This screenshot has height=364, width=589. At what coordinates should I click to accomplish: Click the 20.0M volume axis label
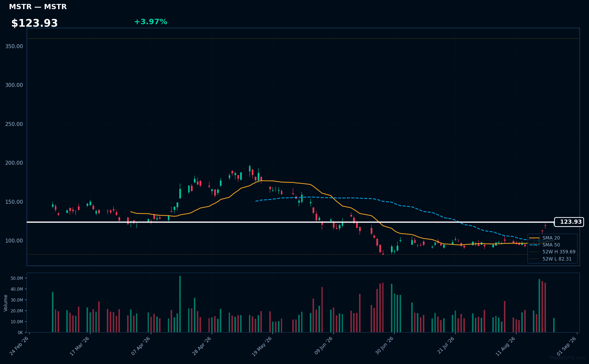pos(17,311)
